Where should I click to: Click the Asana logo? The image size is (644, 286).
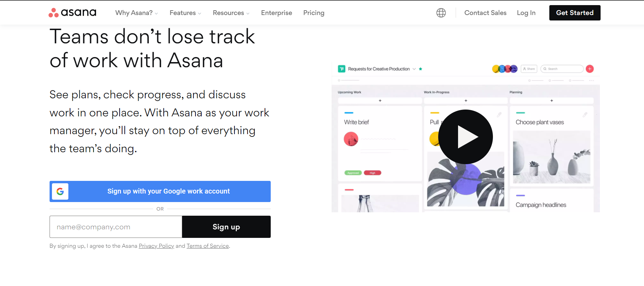tap(72, 13)
